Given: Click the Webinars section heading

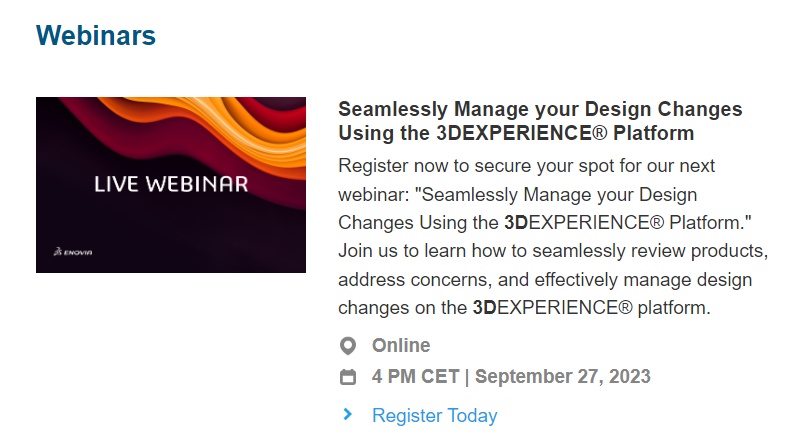Looking at the screenshot, I should click(x=96, y=35).
